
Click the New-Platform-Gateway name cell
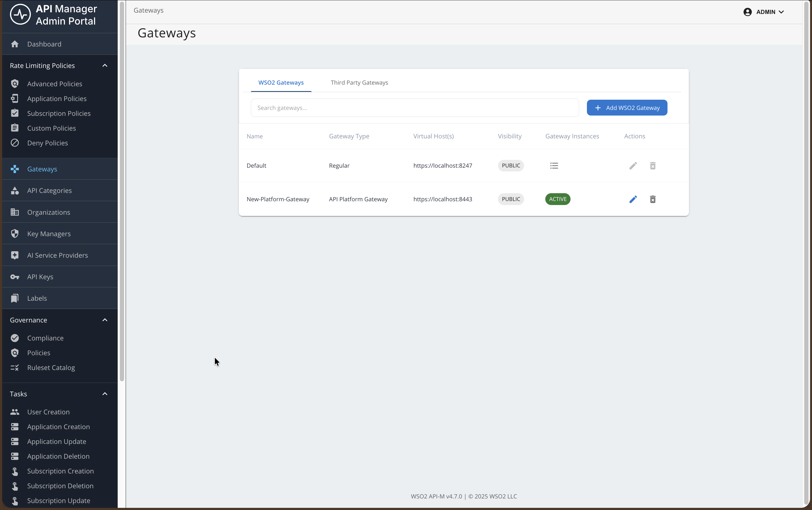(x=278, y=199)
